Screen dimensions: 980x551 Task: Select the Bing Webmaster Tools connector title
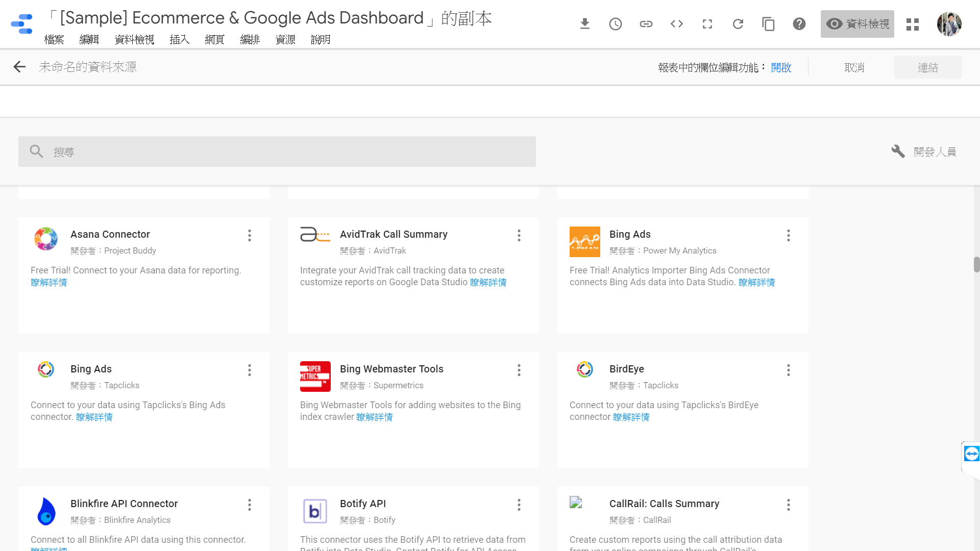[x=391, y=369]
